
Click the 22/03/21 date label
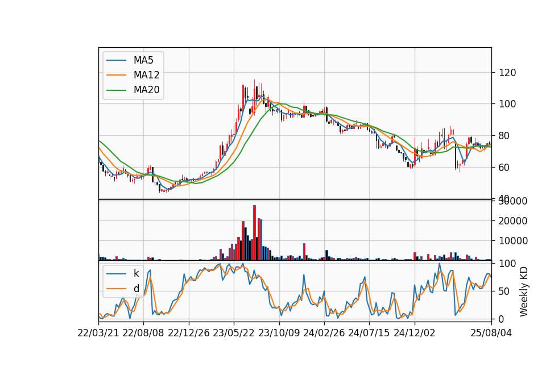click(x=98, y=333)
